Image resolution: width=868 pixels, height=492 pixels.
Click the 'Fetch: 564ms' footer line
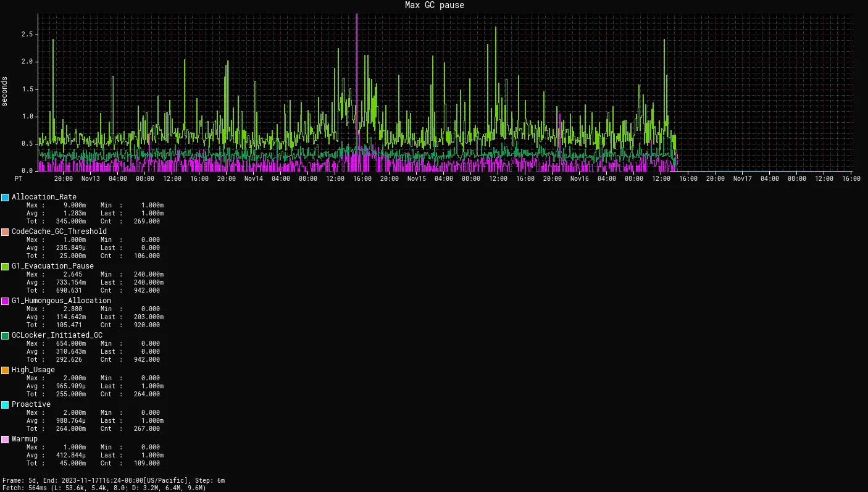coord(104,488)
